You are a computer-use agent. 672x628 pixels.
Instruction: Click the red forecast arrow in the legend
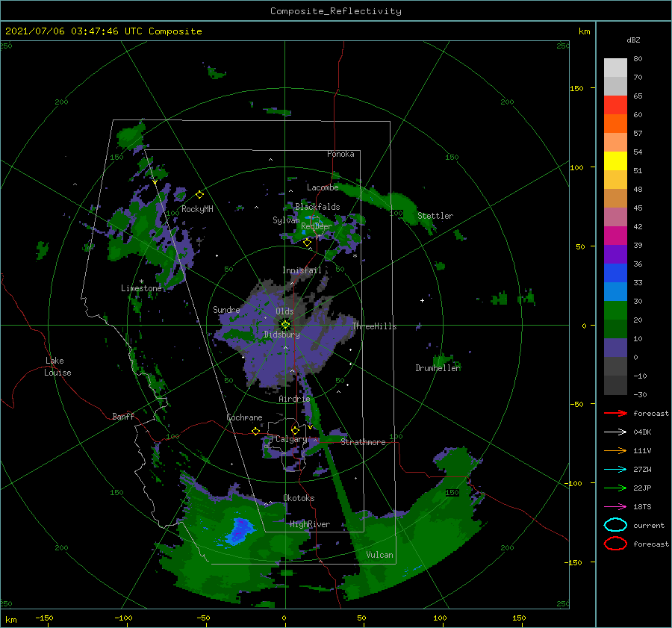615,413
